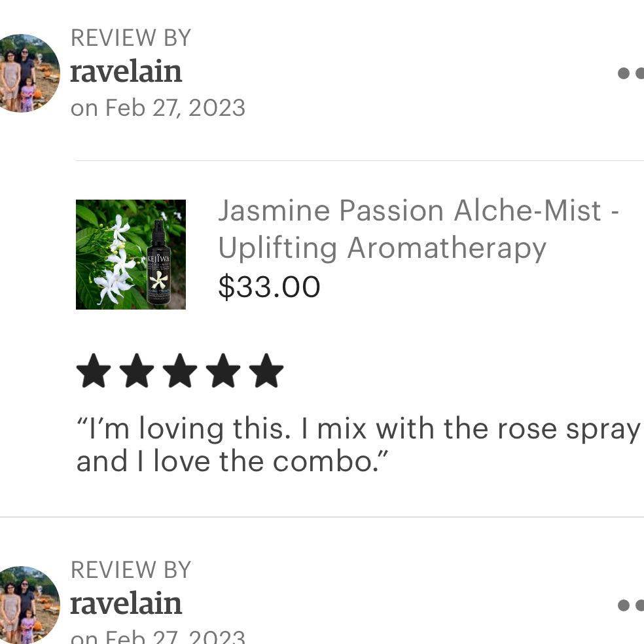Viewport: 644px width, 644px height.
Task: Click the "I'm loving this" review line
Action: [x=358, y=429]
